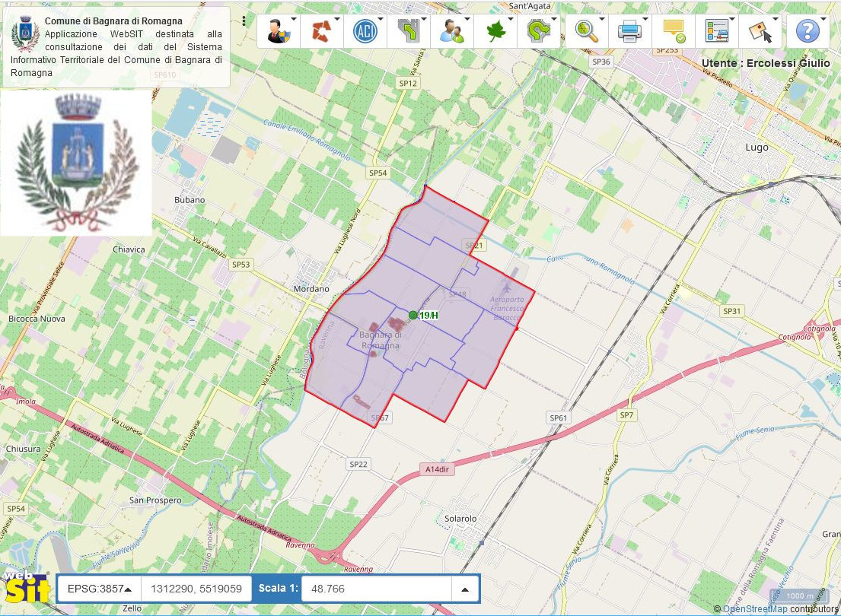Expand the arrow next to the admin user tool

click(x=294, y=19)
